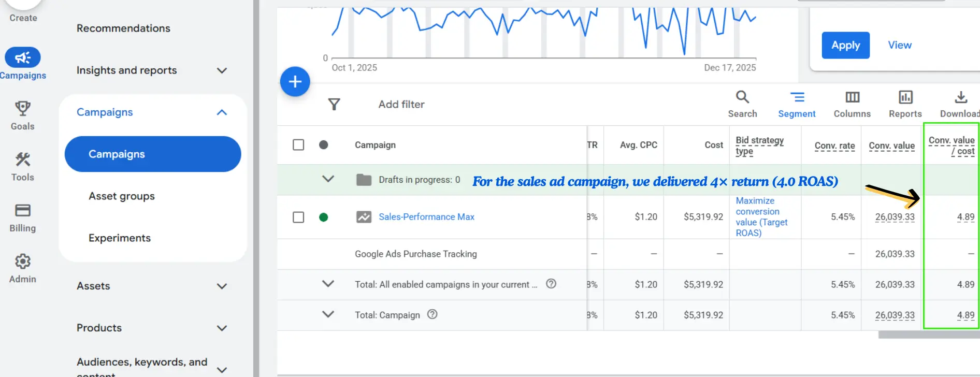Open Tools in left rail

pos(22,160)
